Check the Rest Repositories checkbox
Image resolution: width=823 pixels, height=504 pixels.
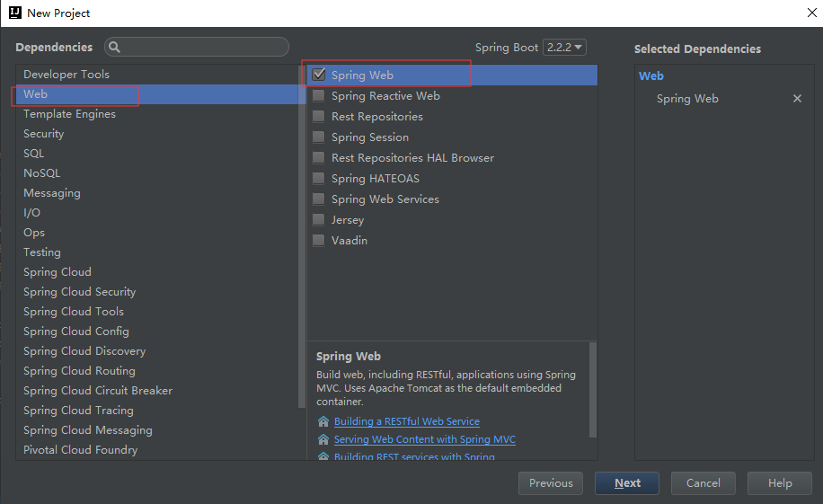point(318,117)
